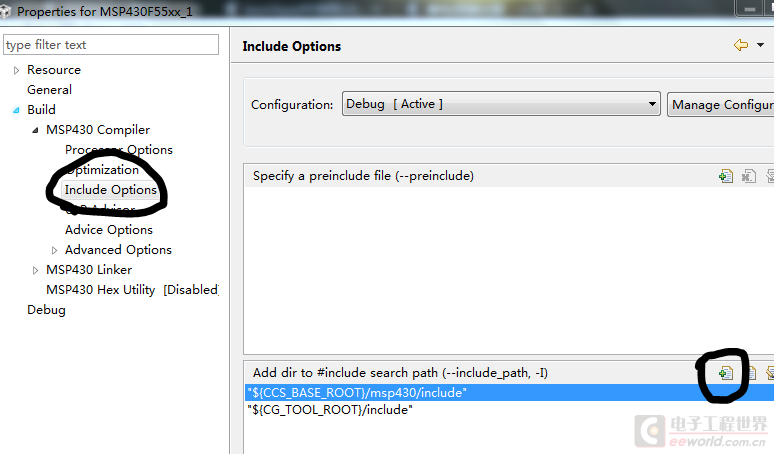Expand the Advanced Options node
This screenshot has width=774, height=454.
coord(54,251)
